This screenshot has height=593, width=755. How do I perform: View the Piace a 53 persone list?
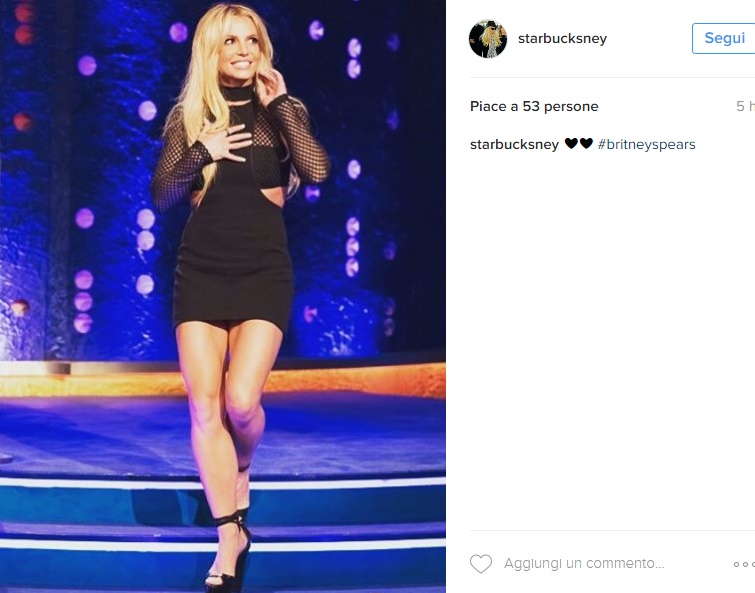534,106
